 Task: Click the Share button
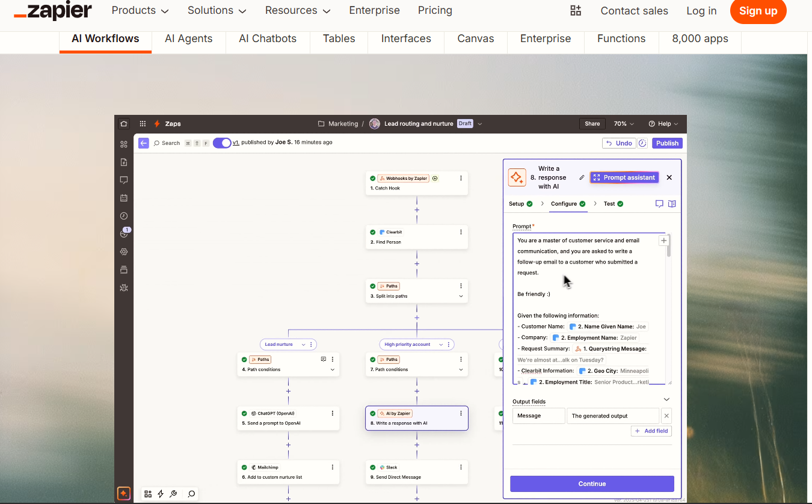pyautogui.click(x=592, y=124)
